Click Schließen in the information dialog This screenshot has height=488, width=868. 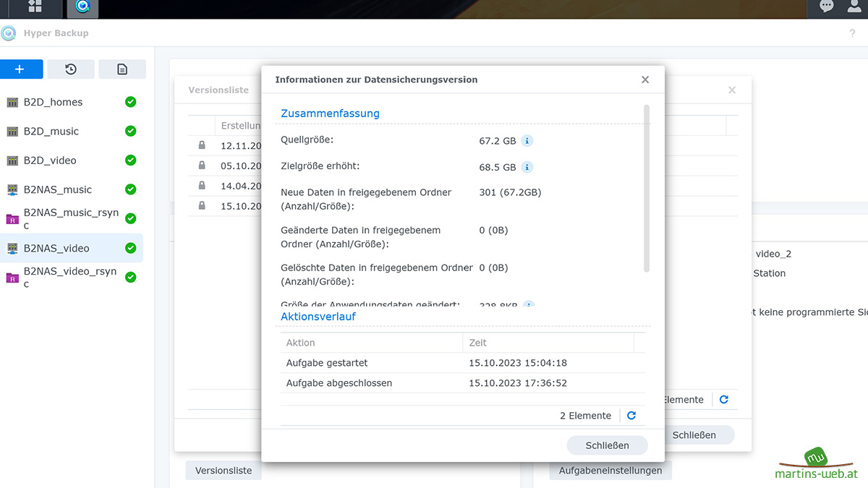[x=607, y=445]
